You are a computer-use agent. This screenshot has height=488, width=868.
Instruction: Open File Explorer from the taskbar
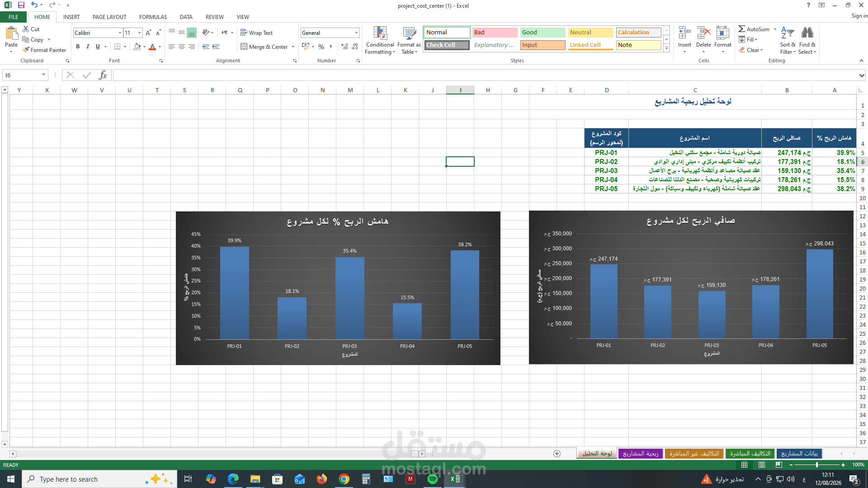[x=255, y=479]
